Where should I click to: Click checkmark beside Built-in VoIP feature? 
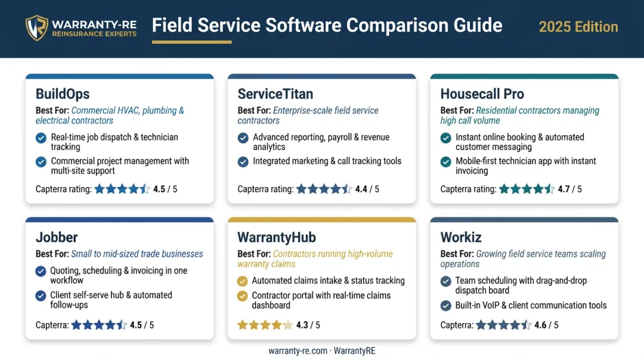[x=445, y=306]
